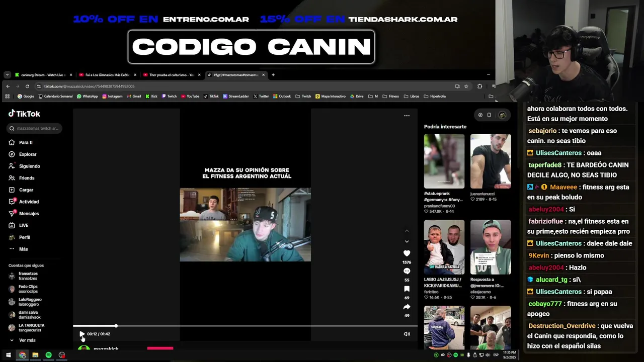Image resolution: width=644 pixels, height=362 pixels.
Task: Open comments bubble icon
Action: pos(407,271)
